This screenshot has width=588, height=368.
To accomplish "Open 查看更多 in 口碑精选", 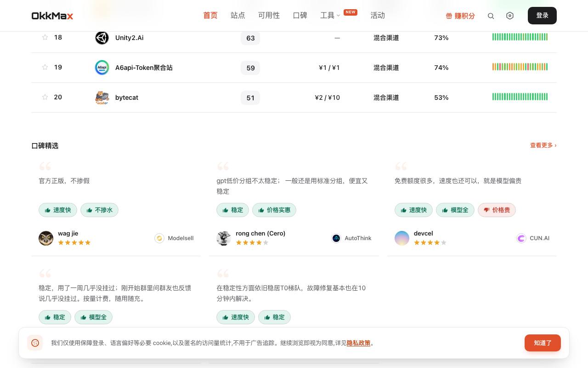I will [x=543, y=145].
